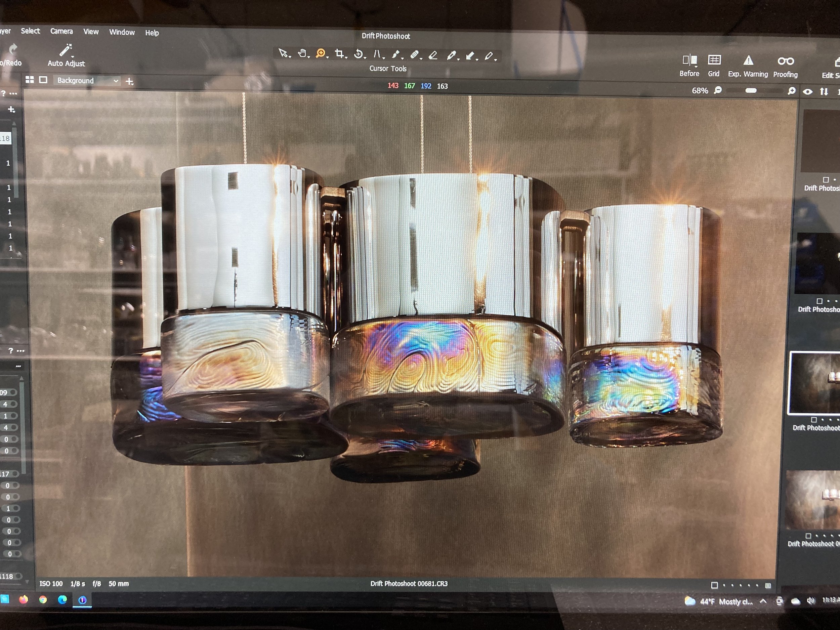Image resolution: width=840 pixels, height=630 pixels.
Task: Switch viewer to multi-view grid icon
Action: (30, 80)
